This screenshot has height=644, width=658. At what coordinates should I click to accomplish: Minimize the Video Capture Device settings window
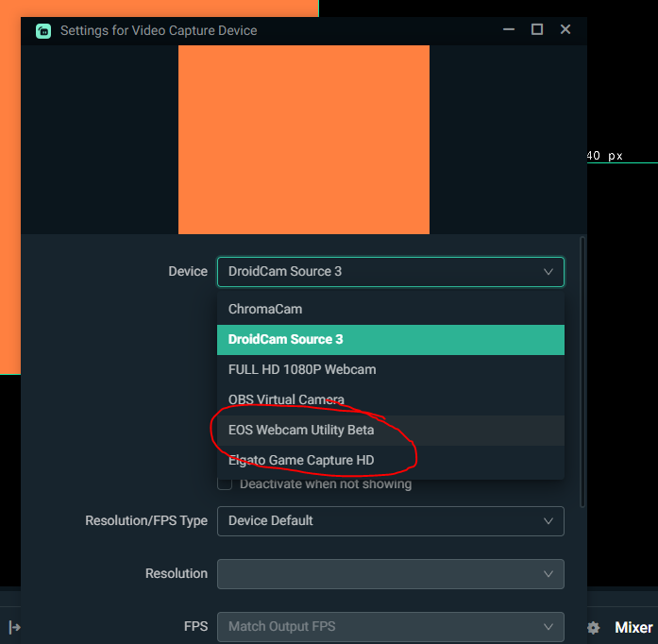(509, 30)
